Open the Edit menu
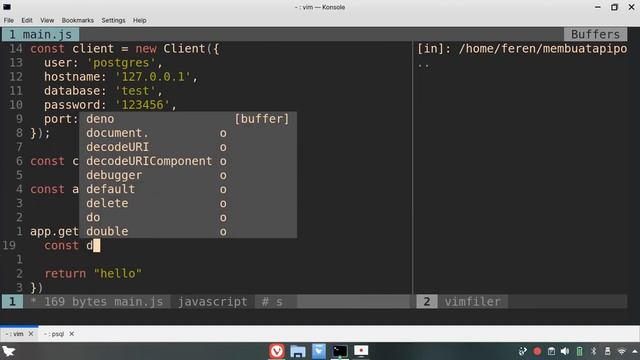Viewport: 640px width, 360px height. [27, 20]
